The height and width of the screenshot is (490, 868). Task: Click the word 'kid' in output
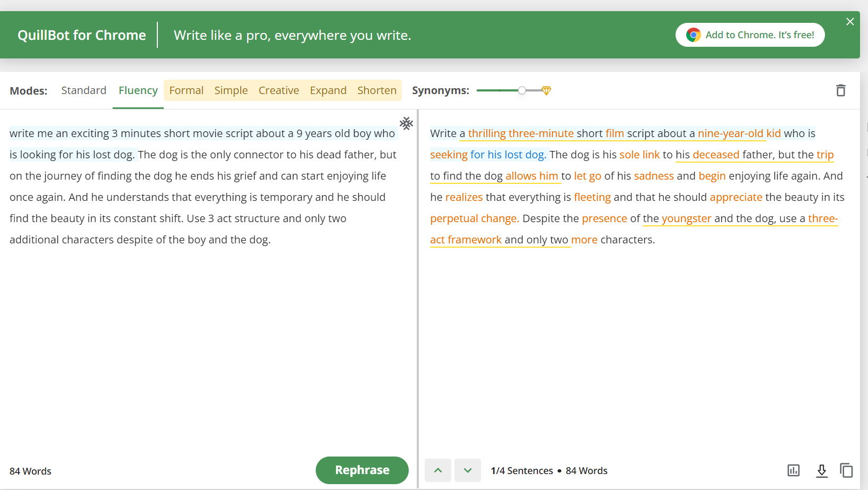coord(773,133)
